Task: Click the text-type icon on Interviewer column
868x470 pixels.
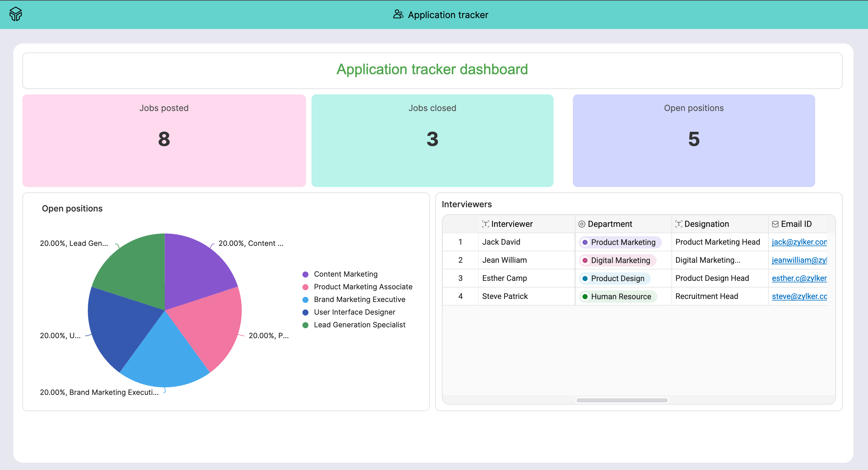Action: click(x=485, y=224)
